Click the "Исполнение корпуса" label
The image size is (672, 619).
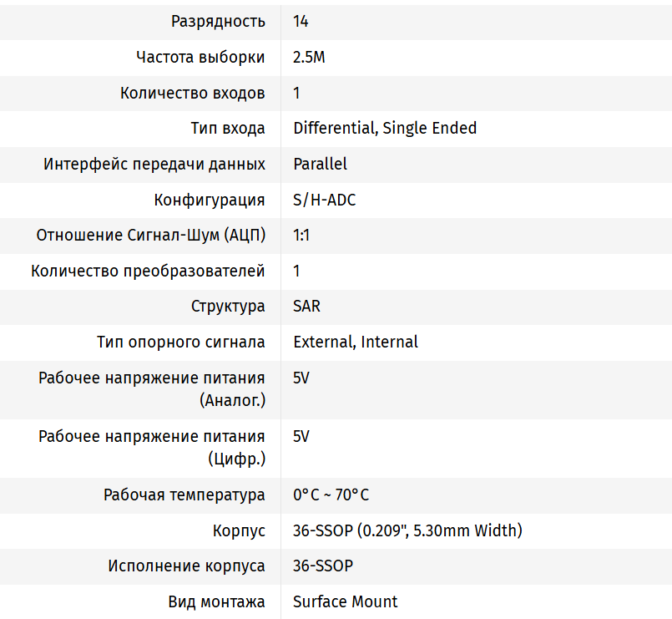[187, 566]
